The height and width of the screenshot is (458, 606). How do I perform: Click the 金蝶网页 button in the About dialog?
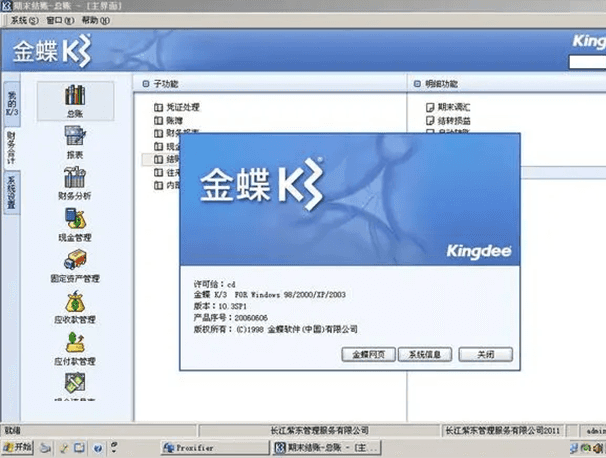click(x=367, y=355)
